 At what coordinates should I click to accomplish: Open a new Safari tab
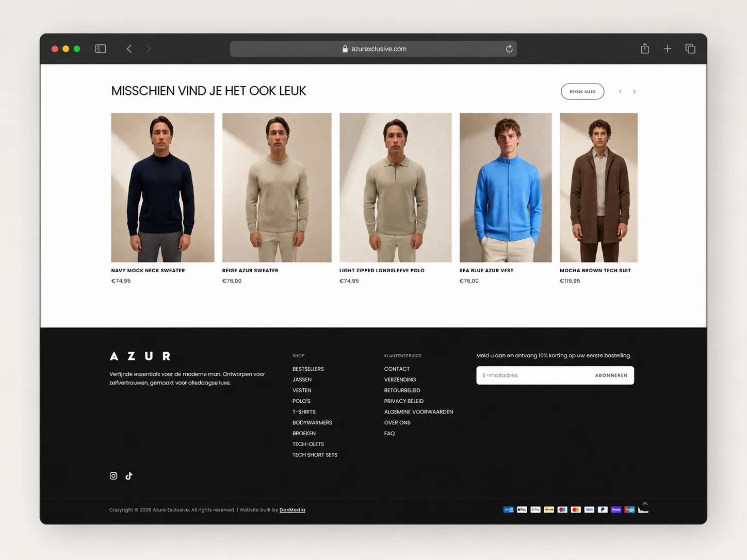coord(668,48)
